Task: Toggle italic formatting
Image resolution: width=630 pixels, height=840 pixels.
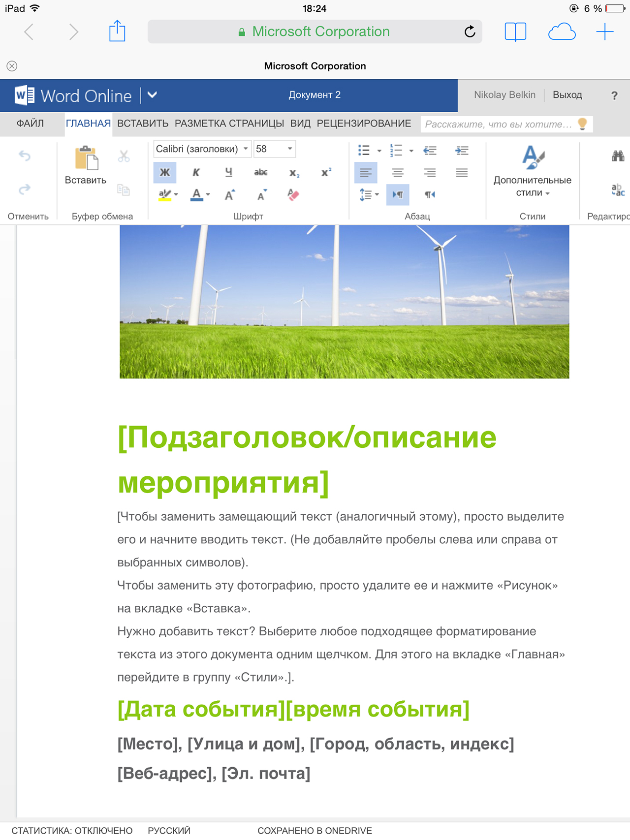Action: (x=196, y=172)
